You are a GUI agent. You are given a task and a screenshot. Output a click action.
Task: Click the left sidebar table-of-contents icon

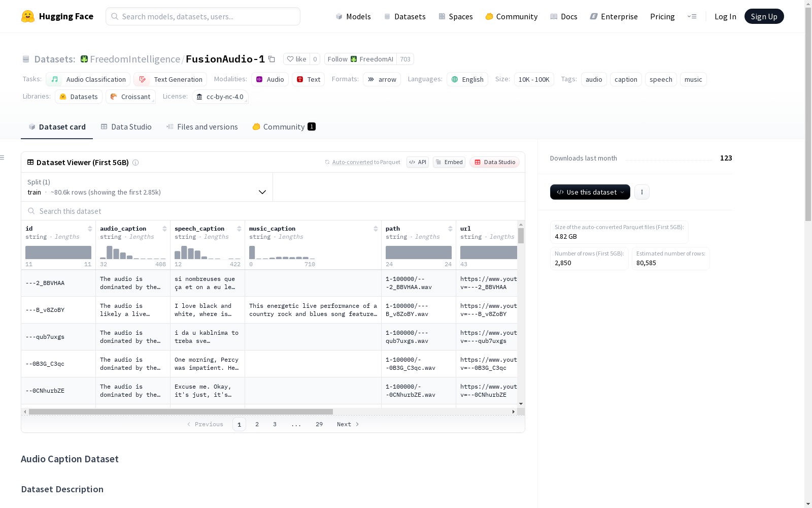pyautogui.click(x=2, y=157)
